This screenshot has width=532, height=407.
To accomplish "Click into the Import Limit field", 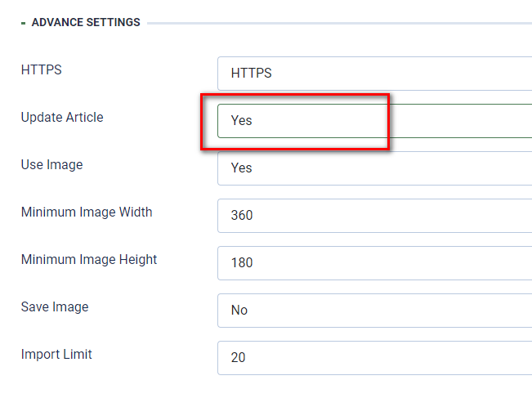I will [374, 358].
